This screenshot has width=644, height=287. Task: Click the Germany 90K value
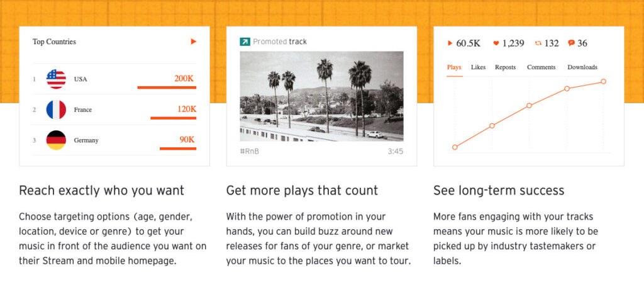coord(187,139)
